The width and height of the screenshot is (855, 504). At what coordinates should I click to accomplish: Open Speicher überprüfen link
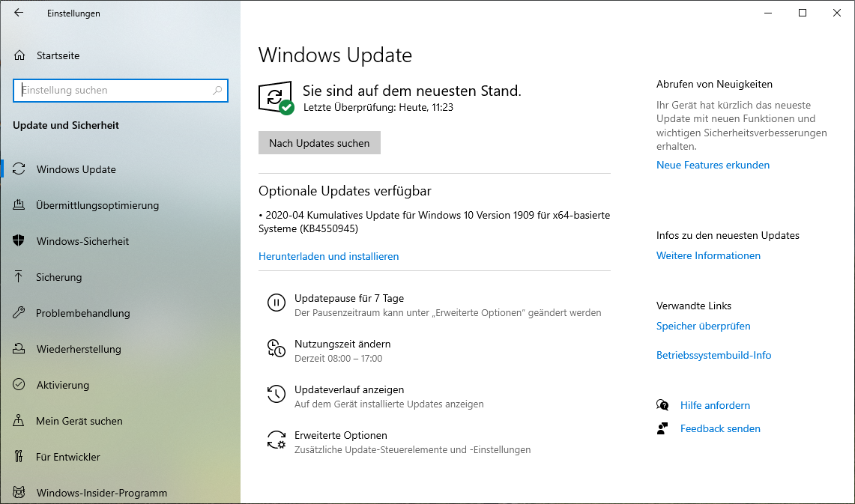[x=704, y=326]
